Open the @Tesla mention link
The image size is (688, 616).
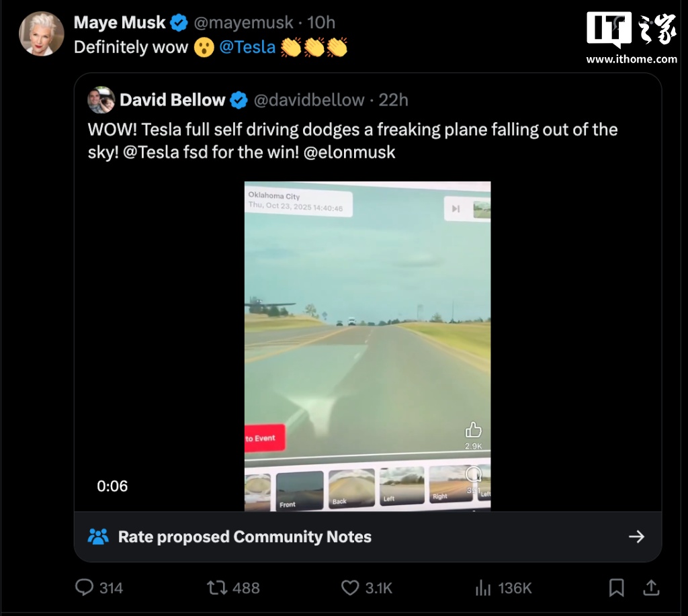pyautogui.click(x=247, y=47)
